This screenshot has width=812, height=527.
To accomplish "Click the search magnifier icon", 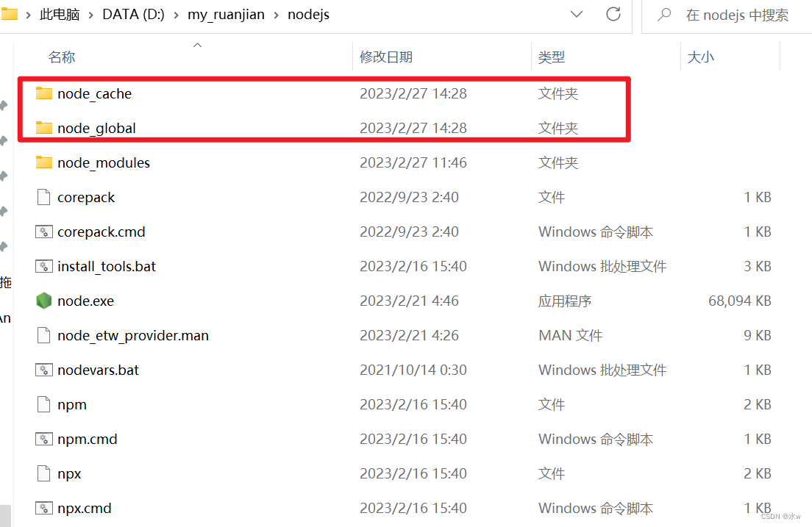I will [x=664, y=15].
